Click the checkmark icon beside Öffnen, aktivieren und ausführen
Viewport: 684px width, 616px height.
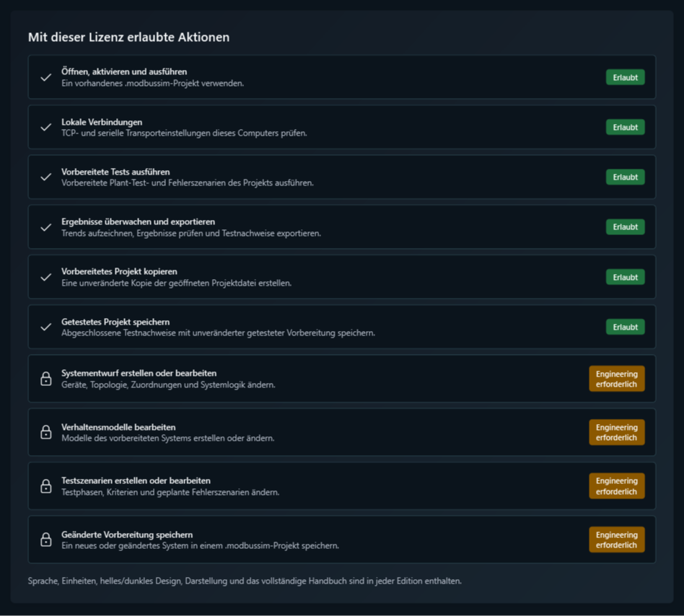tap(45, 78)
